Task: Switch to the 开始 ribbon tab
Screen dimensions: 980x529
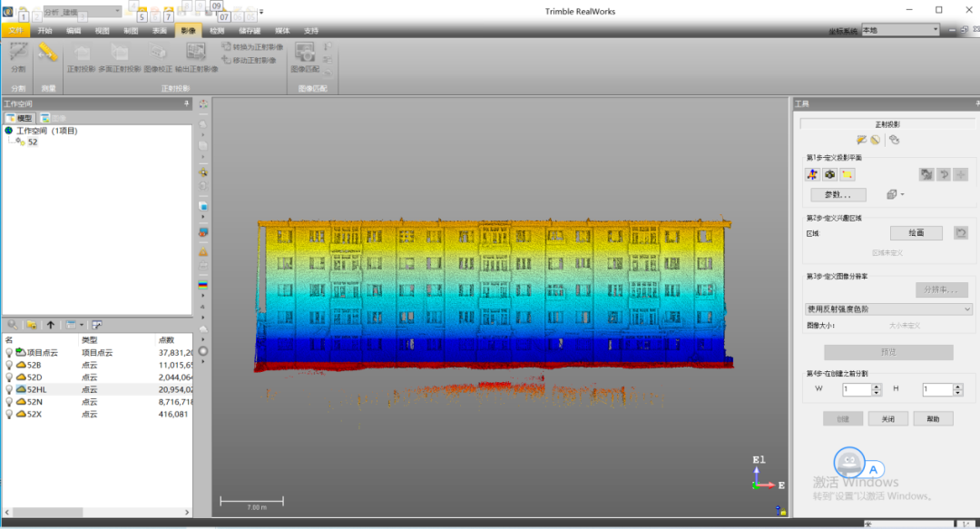Action: click(45, 31)
